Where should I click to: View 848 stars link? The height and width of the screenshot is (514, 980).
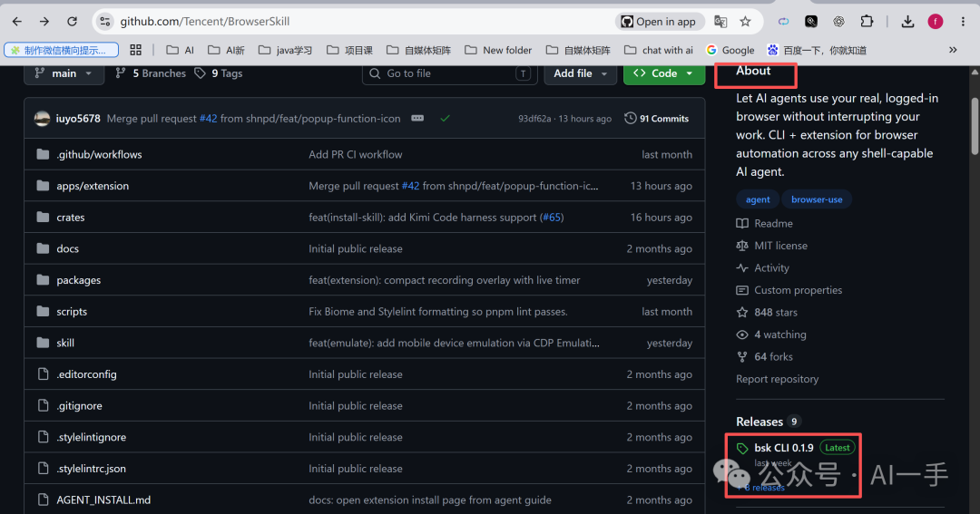(767, 312)
